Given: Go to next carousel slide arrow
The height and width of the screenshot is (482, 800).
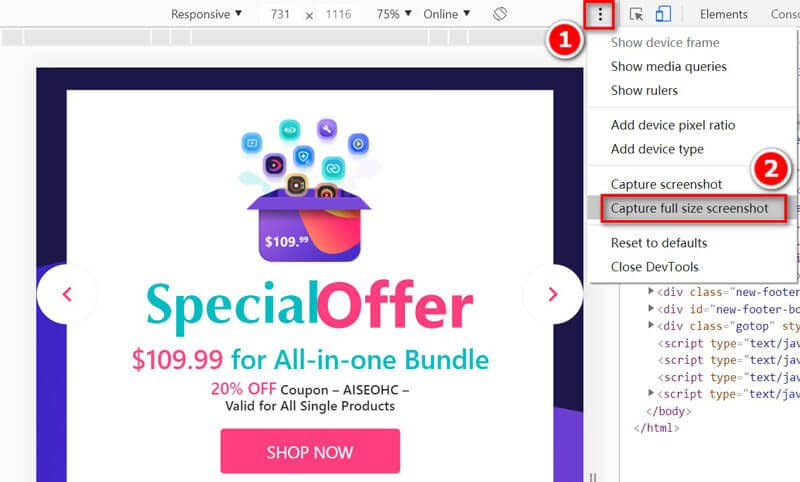Looking at the screenshot, I should 553,294.
